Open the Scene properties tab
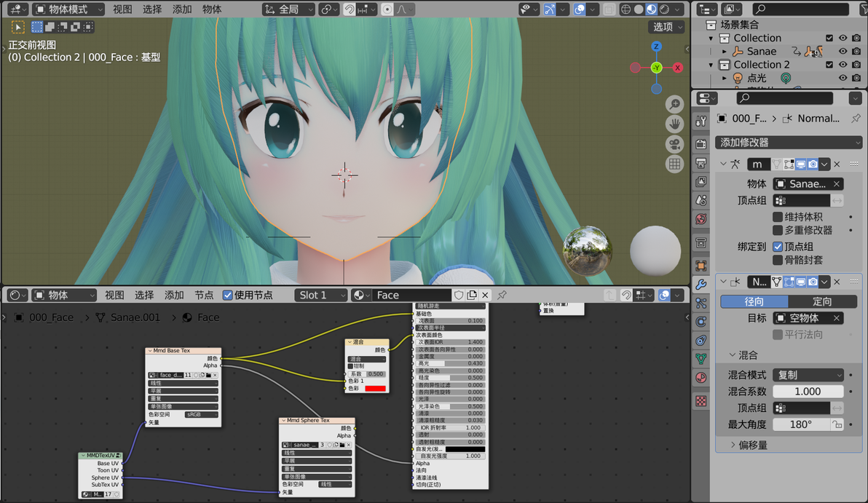The width and height of the screenshot is (868, 503). 701,200
